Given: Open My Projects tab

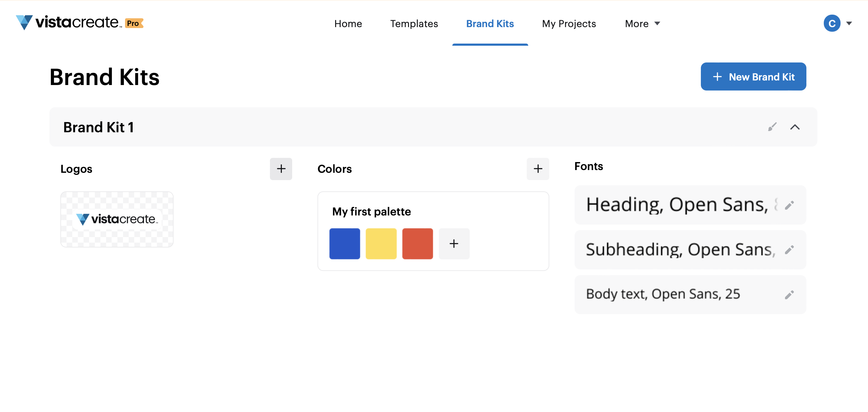Looking at the screenshot, I should click(x=569, y=23).
